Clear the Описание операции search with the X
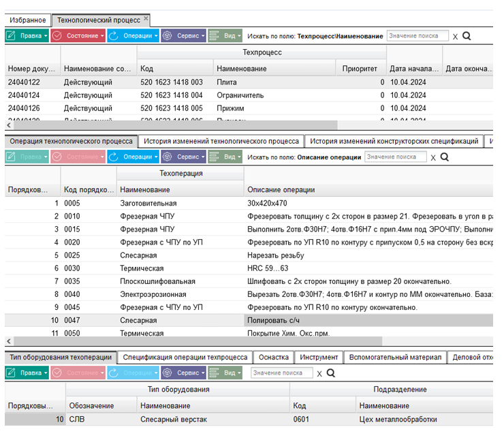504x440 pixels. [433, 158]
